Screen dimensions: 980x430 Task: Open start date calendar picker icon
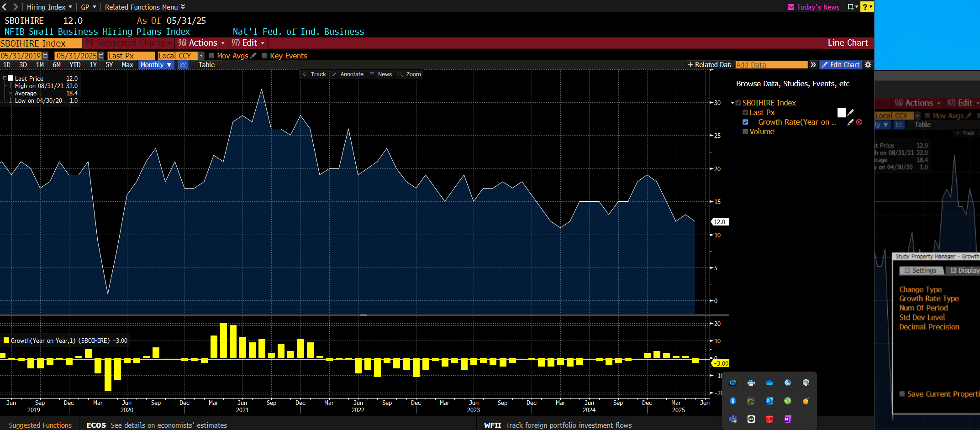(x=45, y=56)
